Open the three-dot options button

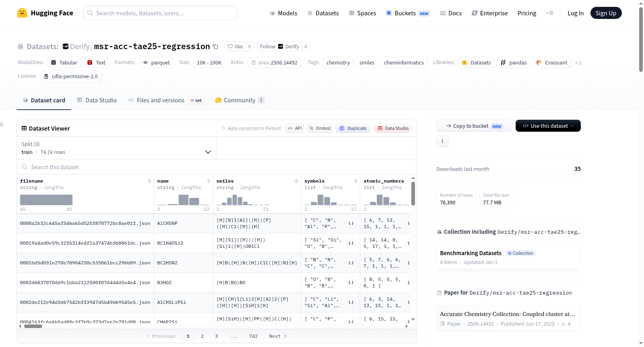[442, 141]
